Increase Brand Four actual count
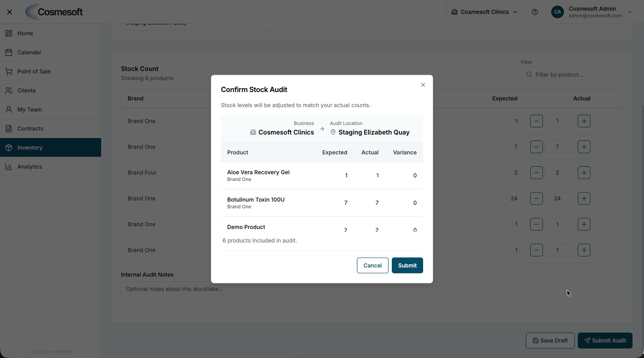The image size is (644, 358). click(x=584, y=173)
